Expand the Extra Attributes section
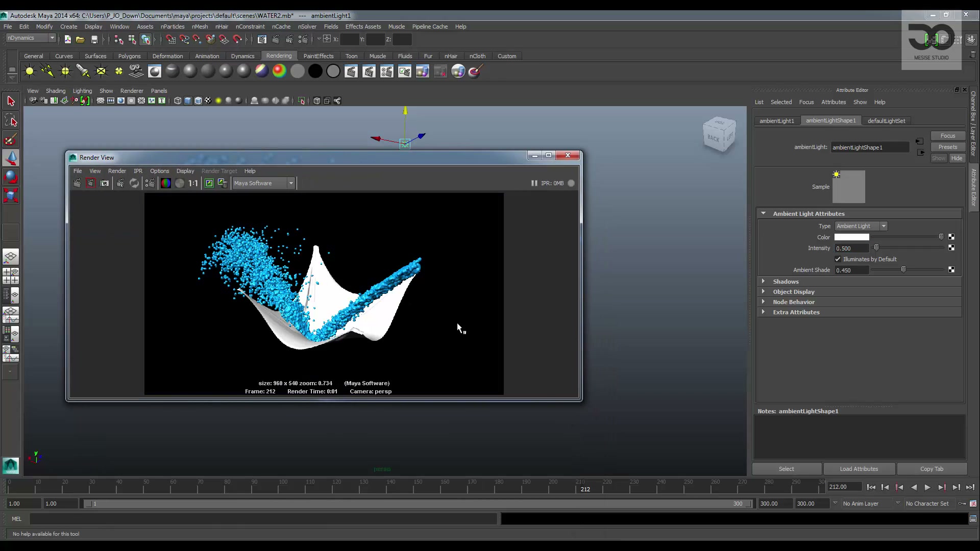The width and height of the screenshot is (980, 551). coord(763,312)
